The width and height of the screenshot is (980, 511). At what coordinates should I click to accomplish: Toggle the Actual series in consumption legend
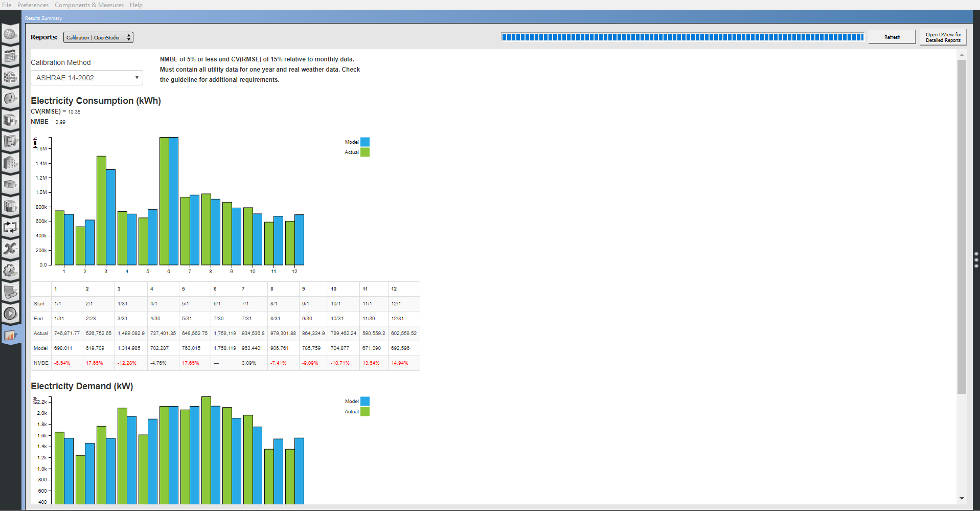click(x=364, y=152)
